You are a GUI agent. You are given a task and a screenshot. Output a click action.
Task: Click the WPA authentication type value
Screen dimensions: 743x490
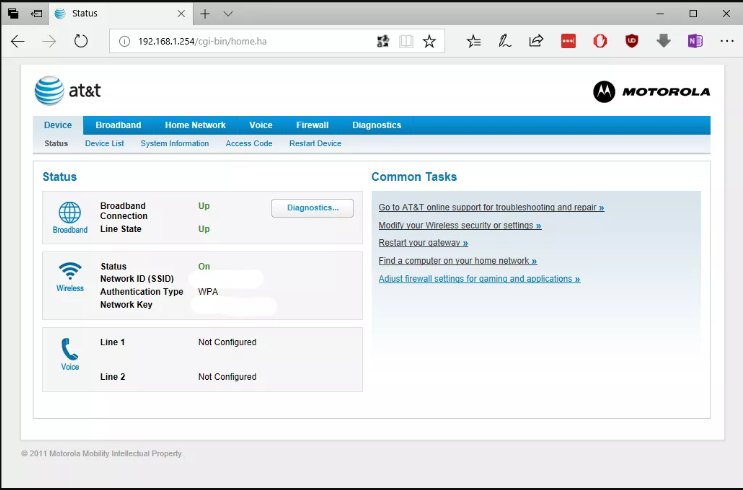(208, 291)
